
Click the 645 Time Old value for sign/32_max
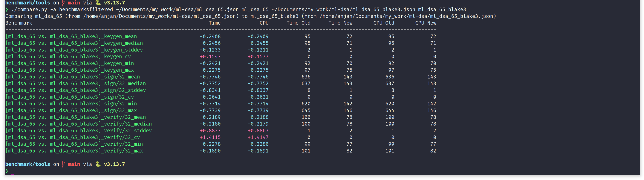306,110
